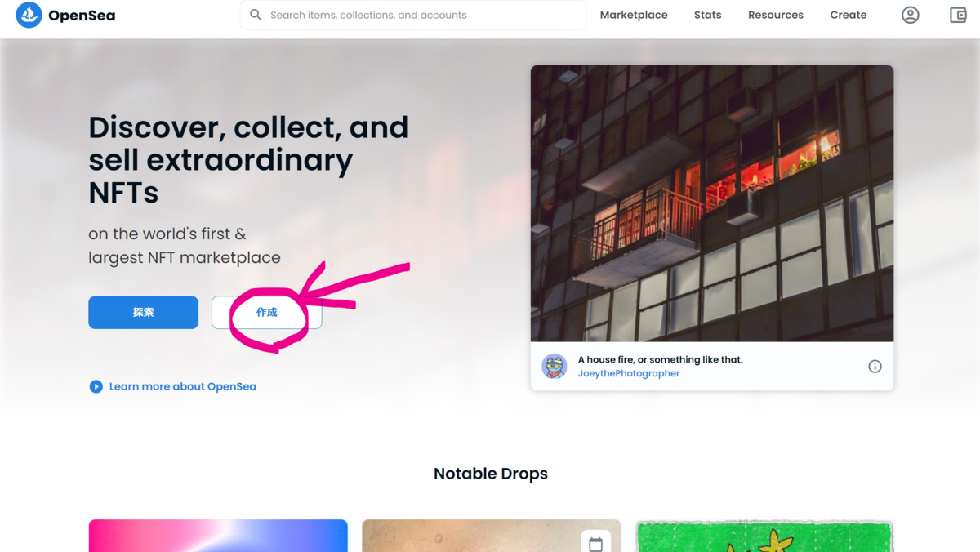Click the search magnifier icon

256,15
